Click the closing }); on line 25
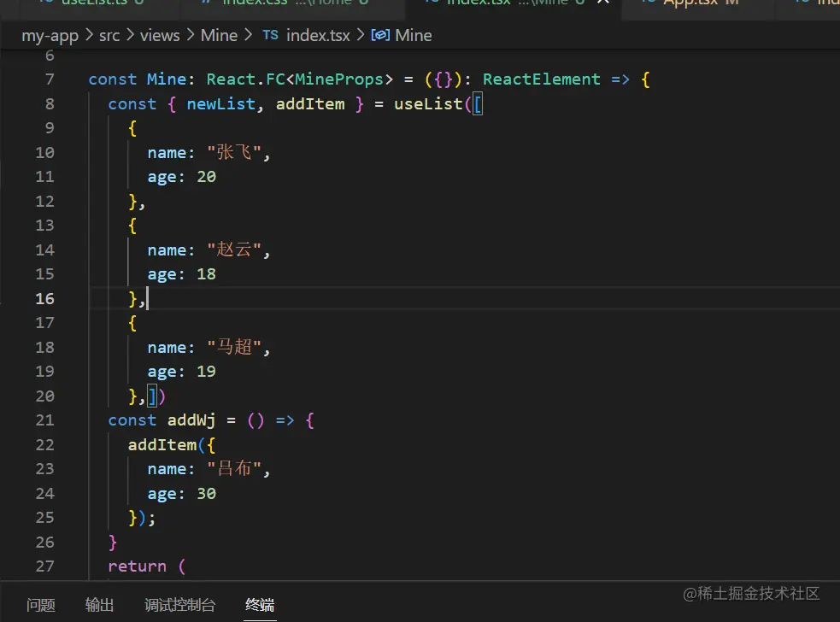840x622 pixels. [x=142, y=518]
